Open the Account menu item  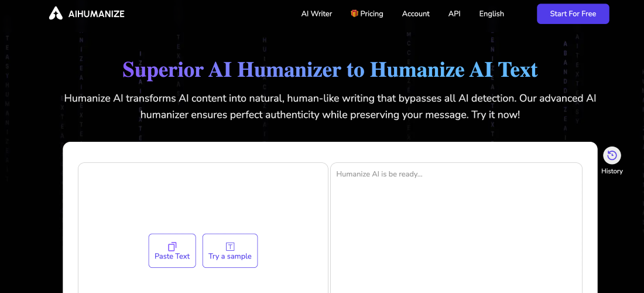click(x=416, y=13)
